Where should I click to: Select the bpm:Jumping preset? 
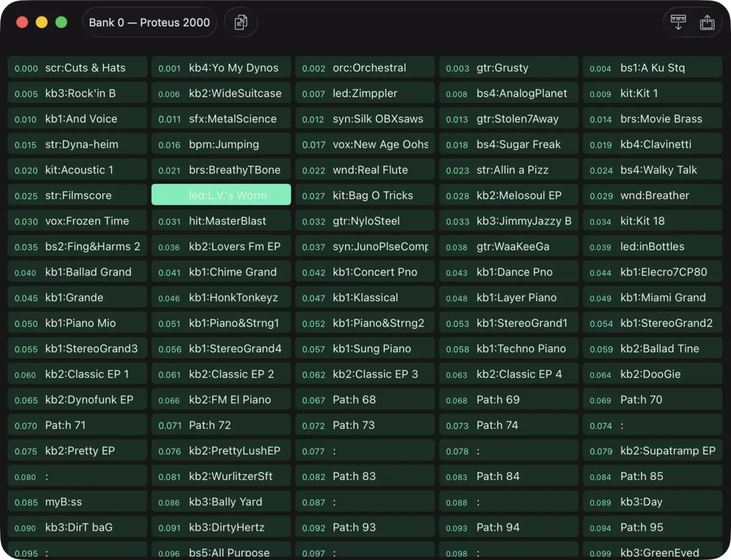click(221, 144)
